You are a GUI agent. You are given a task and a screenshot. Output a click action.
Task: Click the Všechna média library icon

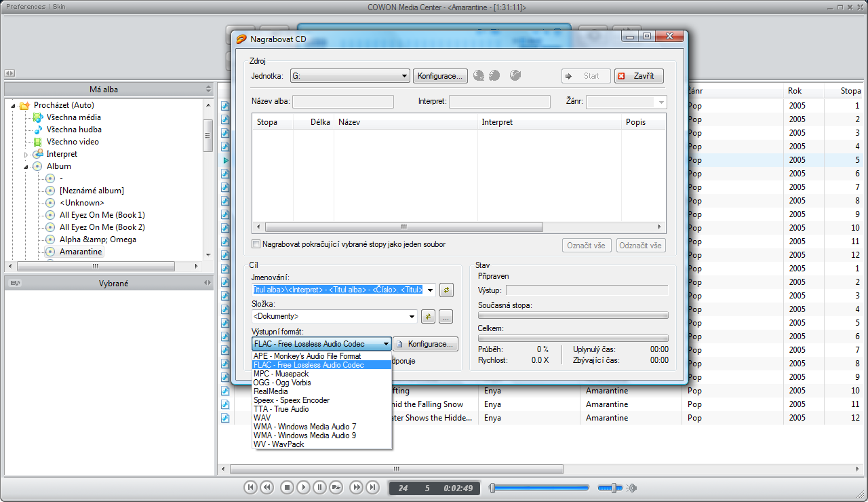(x=39, y=117)
